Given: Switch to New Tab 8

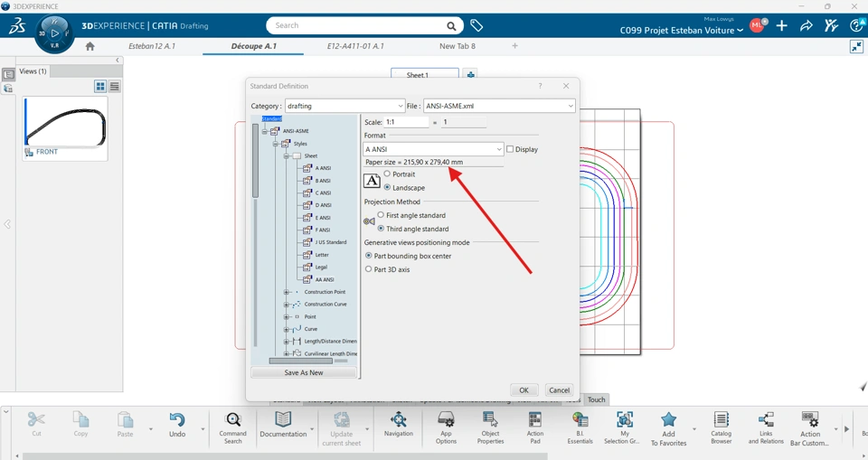Looking at the screenshot, I should tap(458, 46).
